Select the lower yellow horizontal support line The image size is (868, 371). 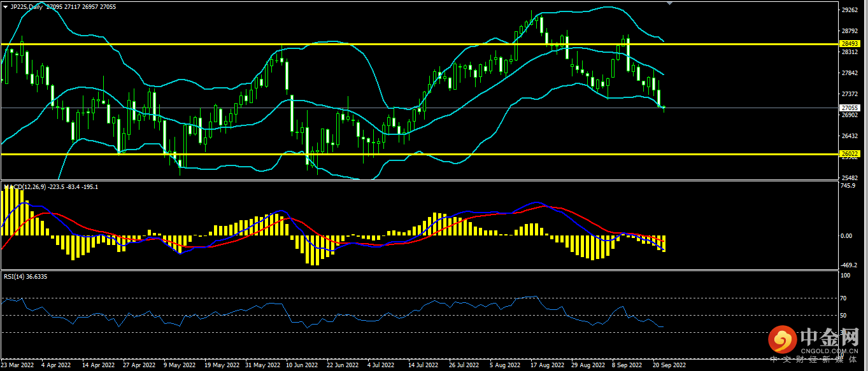point(382,154)
